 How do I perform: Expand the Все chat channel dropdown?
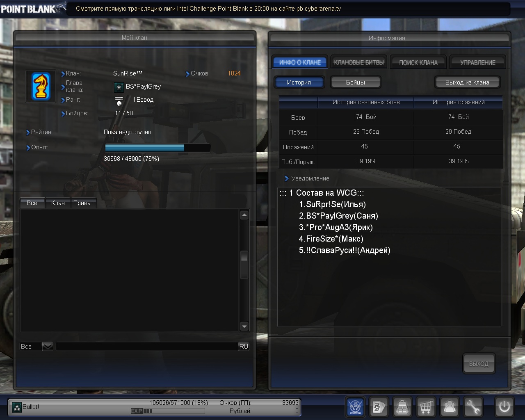48,347
